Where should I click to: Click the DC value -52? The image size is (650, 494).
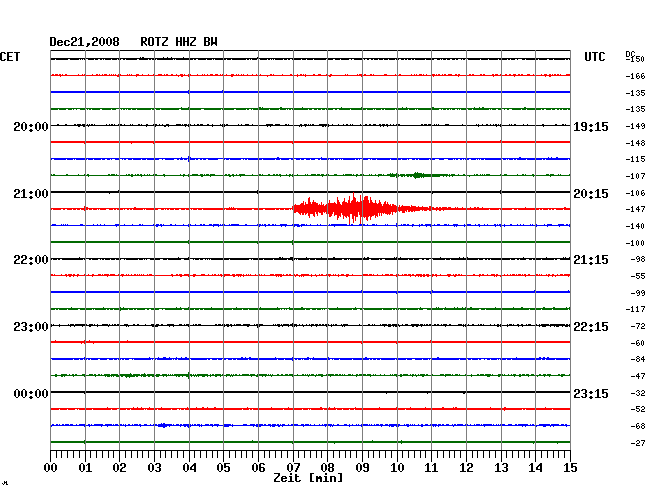coord(638,409)
